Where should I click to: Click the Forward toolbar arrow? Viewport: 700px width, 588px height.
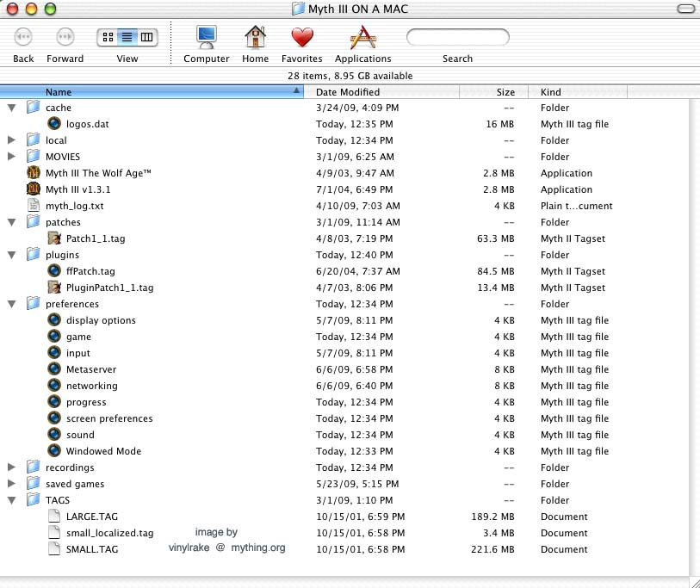(x=65, y=37)
